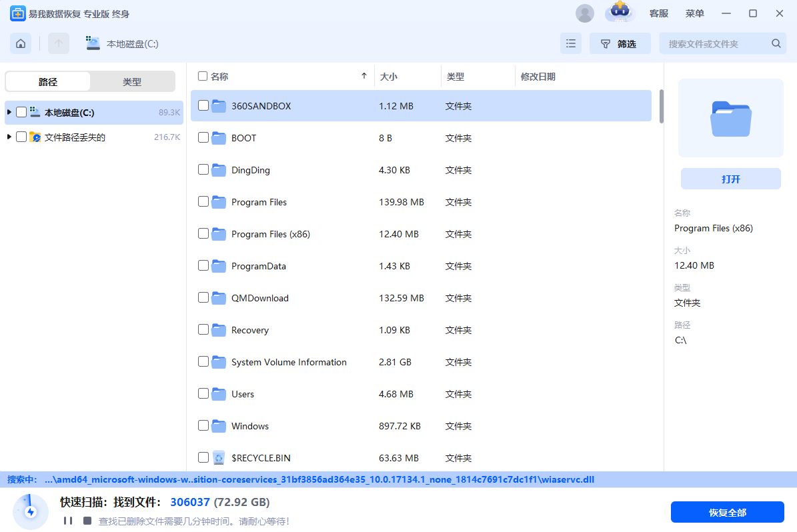Check the Windows row checkbox
This screenshot has height=532, width=797.
(x=203, y=425)
